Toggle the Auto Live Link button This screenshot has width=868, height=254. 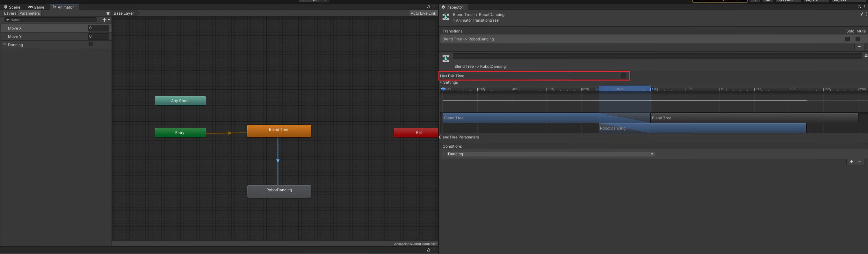click(x=423, y=13)
